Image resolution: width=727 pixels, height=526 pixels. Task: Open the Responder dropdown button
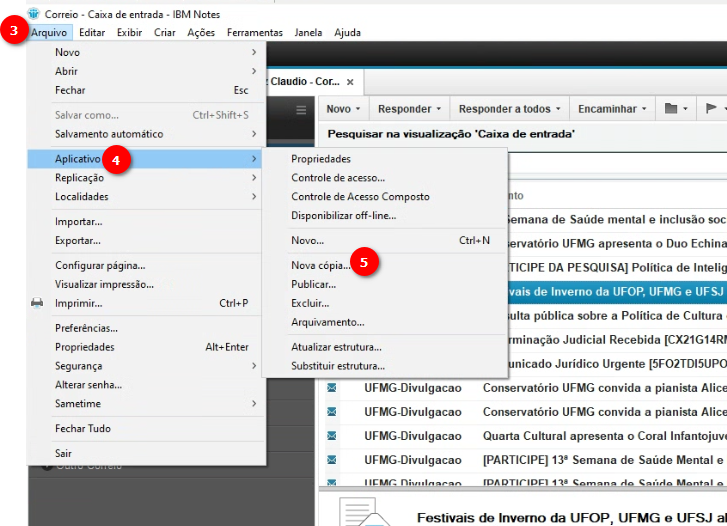click(x=409, y=109)
